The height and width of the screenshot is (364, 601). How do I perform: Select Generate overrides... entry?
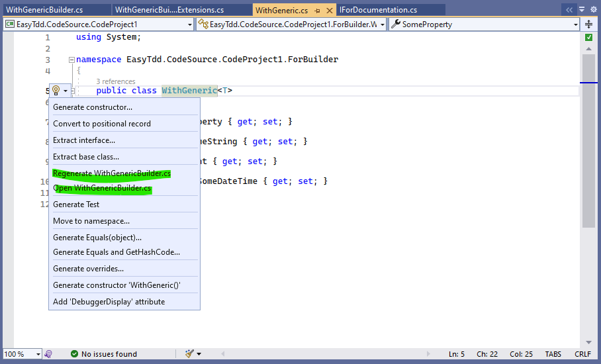[x=124, y=268]
